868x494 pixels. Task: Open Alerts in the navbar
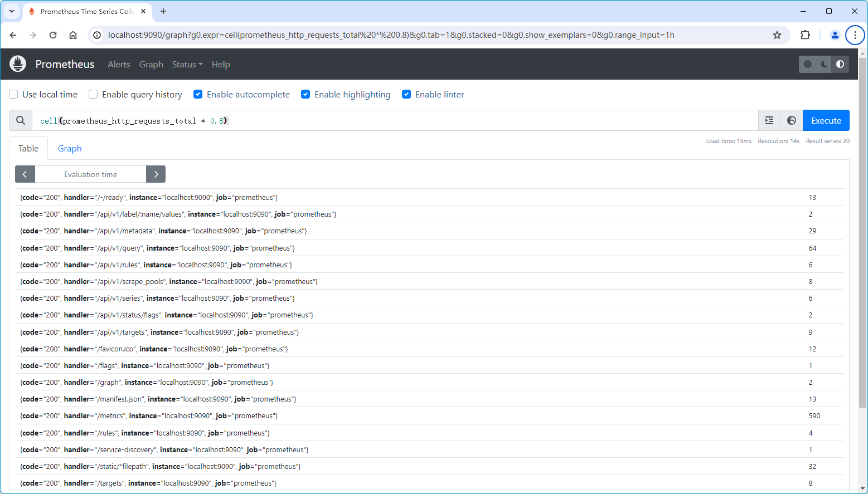pyautogui.click(x=119, y=65)
